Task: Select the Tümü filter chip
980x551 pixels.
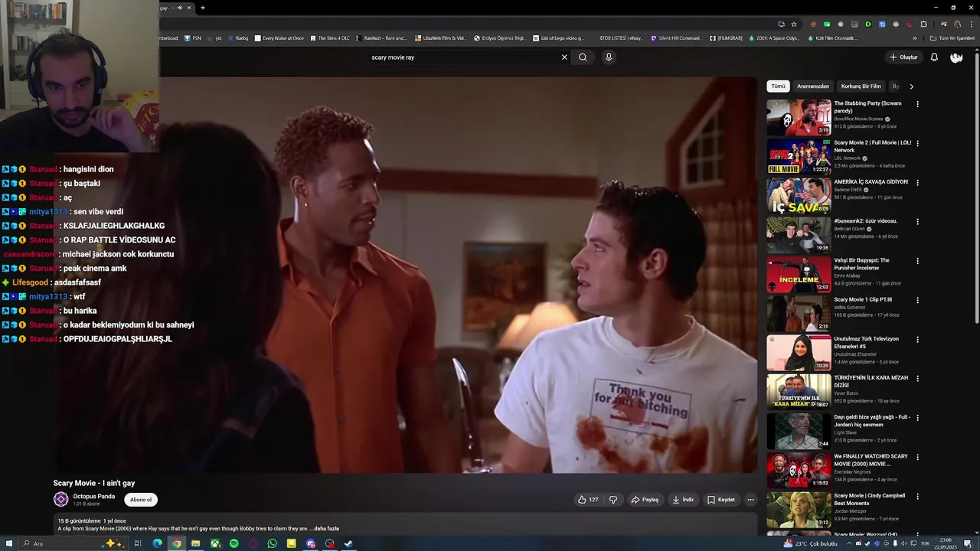Action: point(779,86)
